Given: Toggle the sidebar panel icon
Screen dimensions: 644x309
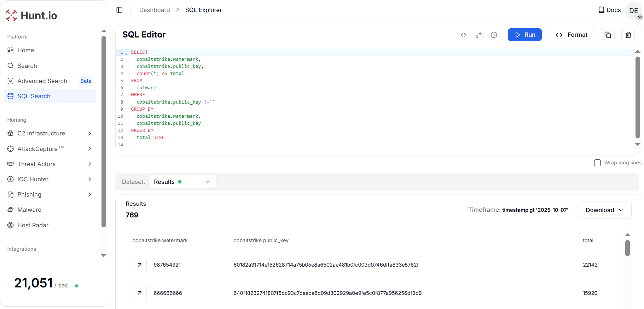Looking at the screenshot, I should pos(120,10).
